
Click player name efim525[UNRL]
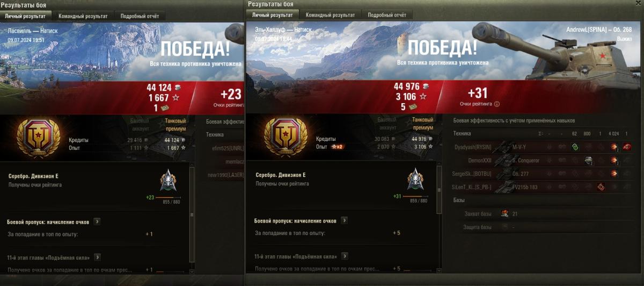pos(228,147)
